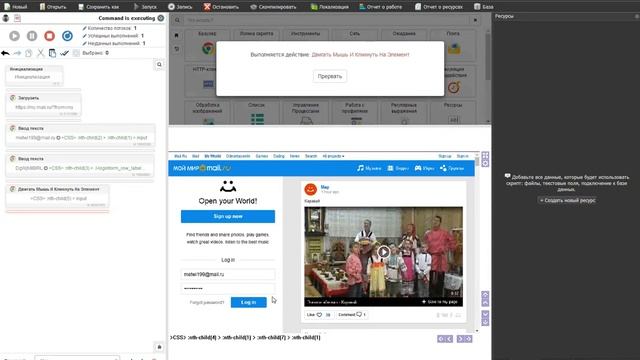This screenshot has height=360, width=640.
Task: Open Группы in the blue header
Action: [452, 168]
